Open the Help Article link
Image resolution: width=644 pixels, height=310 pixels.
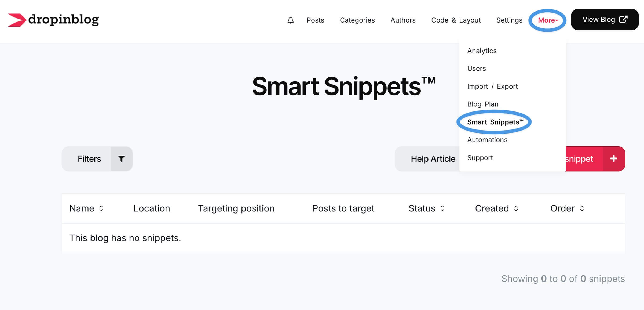(x=433, y=159)
